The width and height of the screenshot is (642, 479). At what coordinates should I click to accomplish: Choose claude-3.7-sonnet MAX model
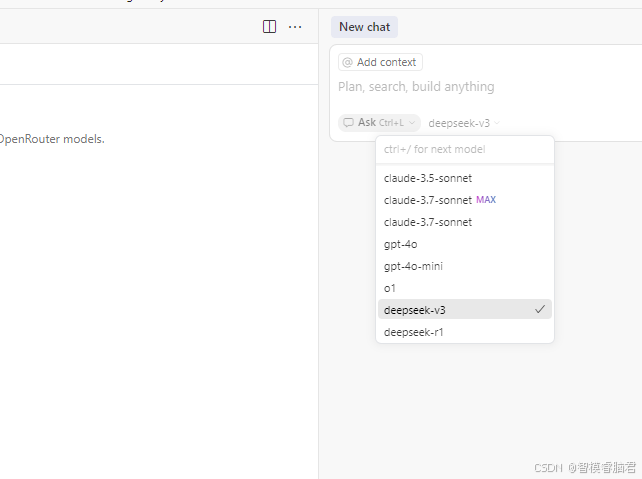465,200
